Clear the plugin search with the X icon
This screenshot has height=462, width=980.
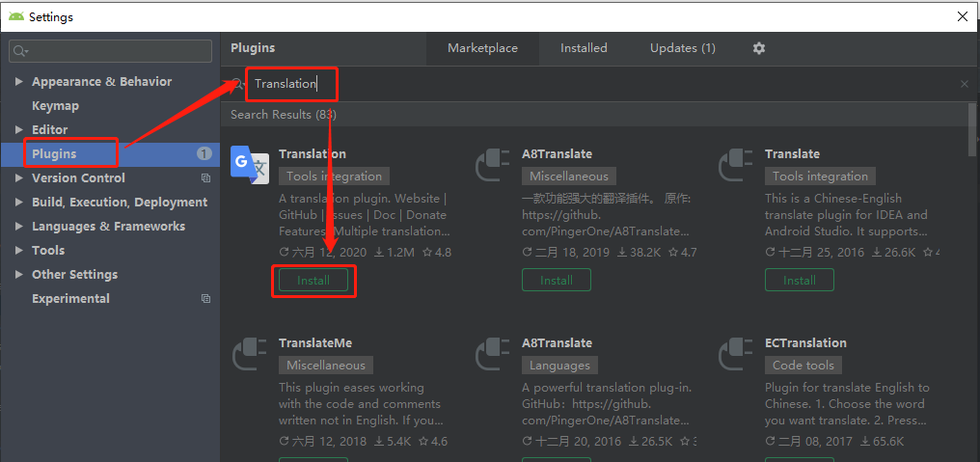pyautogui.click(x=965, y=84)
